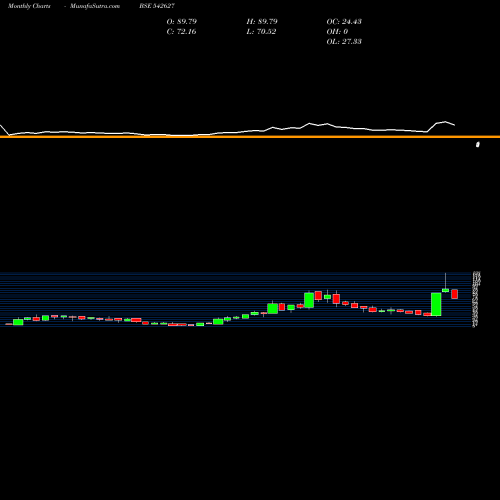
Task: Select the 'OC: 24.43' value
Action: point(344,21)
